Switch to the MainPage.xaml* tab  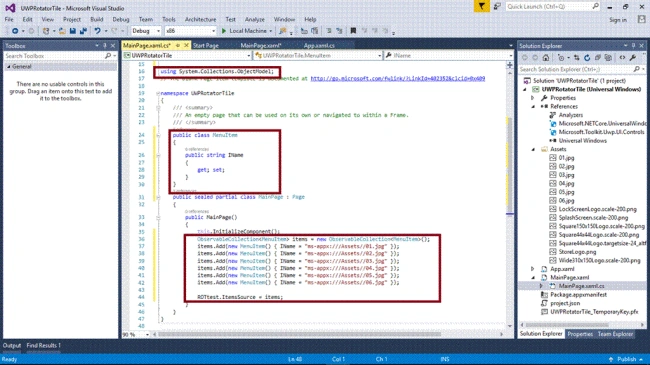261,46
